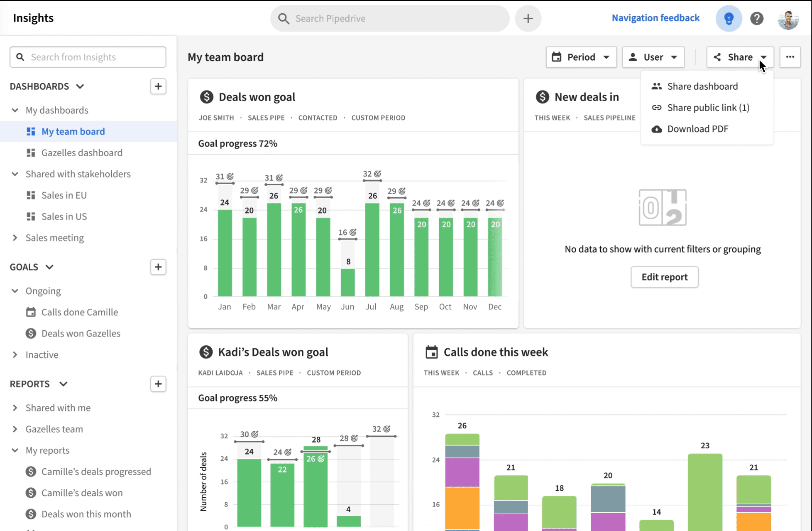Viewport: 812px width, 531px height.
Task: Open the three-dots more options menu
Action: tap(790, 57)
